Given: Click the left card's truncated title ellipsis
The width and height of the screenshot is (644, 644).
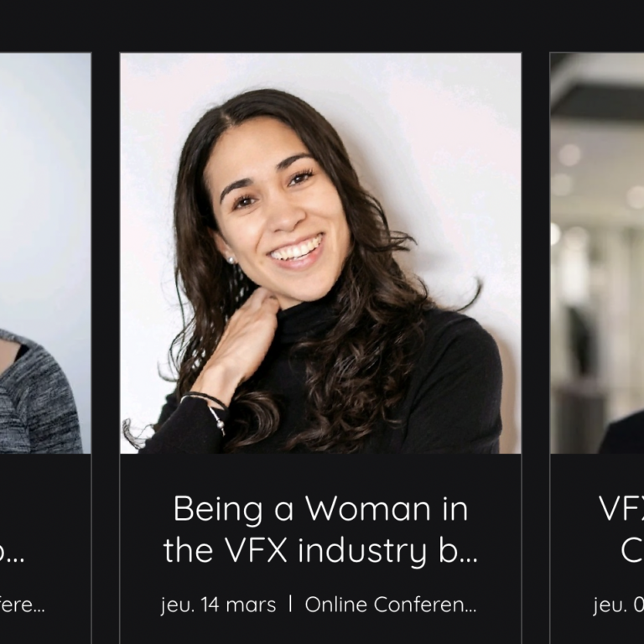Looking at the screenshot, I should click(13, 553).
